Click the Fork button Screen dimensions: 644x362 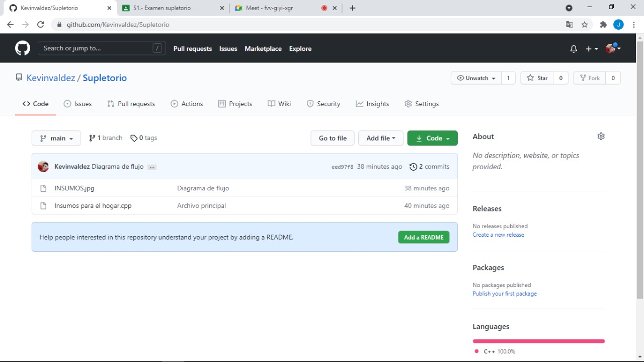[590, 78]
